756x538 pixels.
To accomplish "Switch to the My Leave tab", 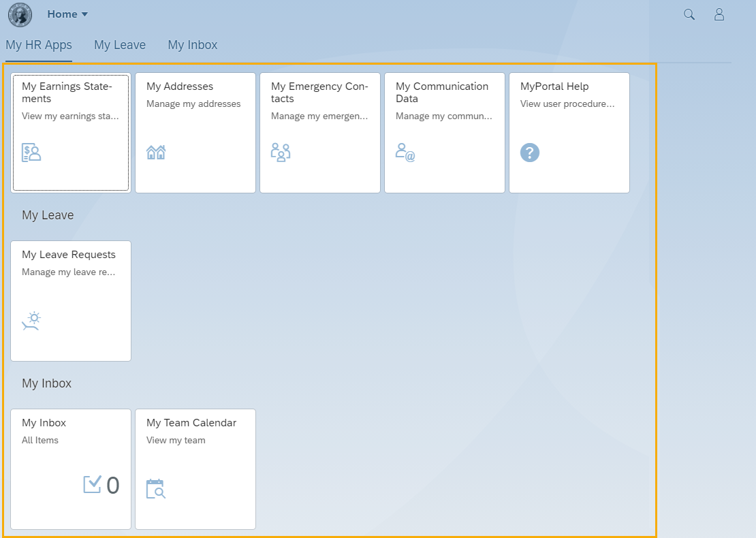I will point(120,45).
